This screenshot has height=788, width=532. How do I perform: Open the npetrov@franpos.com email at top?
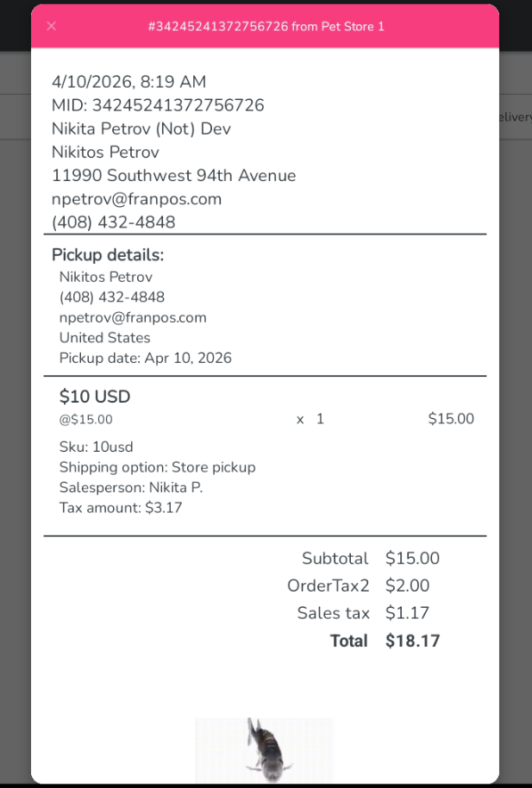pos(136,198)
